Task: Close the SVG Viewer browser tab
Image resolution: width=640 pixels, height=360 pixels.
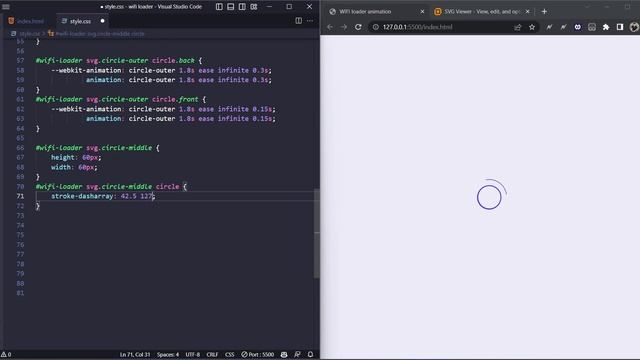Action: (527, 11)
